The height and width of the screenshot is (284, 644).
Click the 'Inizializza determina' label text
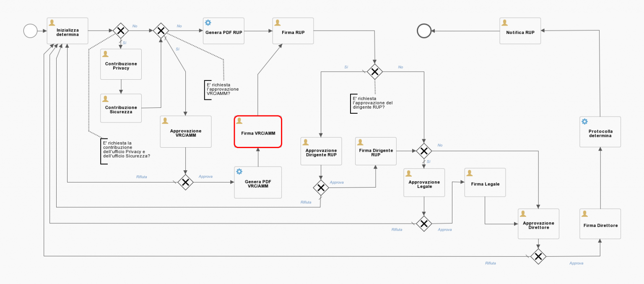point(68,32)
